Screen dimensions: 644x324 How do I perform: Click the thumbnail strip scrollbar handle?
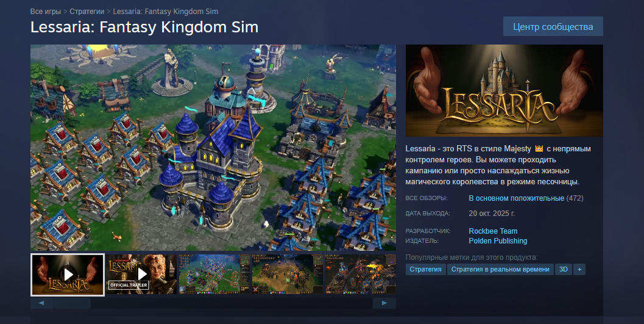click(x=73, y=303)
